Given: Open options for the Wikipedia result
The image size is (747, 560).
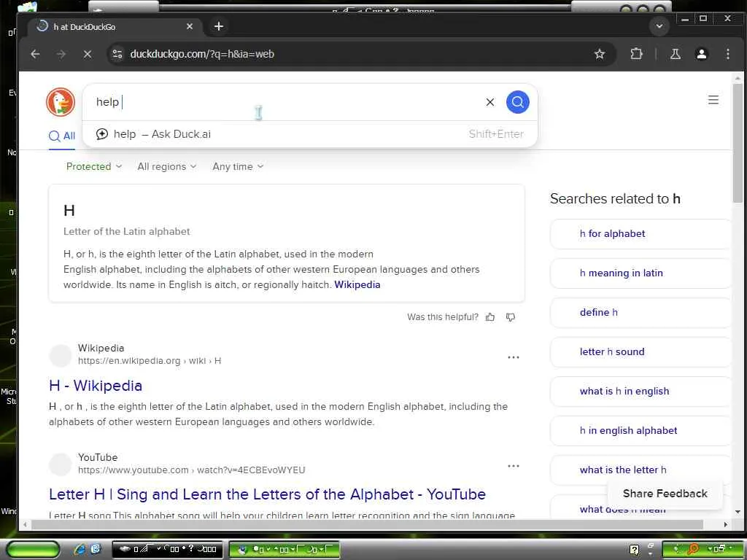Looking at the screenshot, I should (513, 357).
